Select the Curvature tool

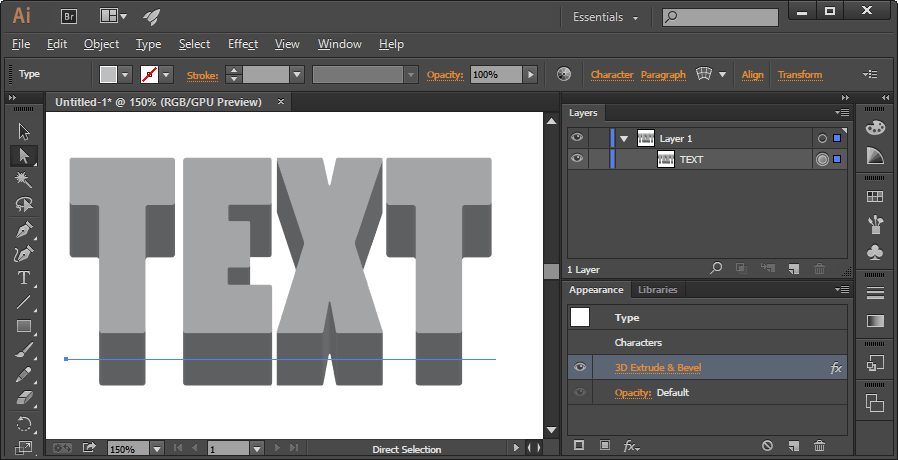(23, 254)
